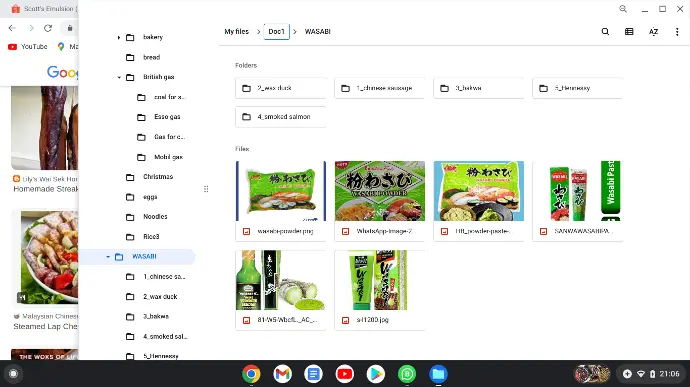The image size is (690, 387).
Task: Open the 2_wax duck folder tile
Action: point(281,88)
